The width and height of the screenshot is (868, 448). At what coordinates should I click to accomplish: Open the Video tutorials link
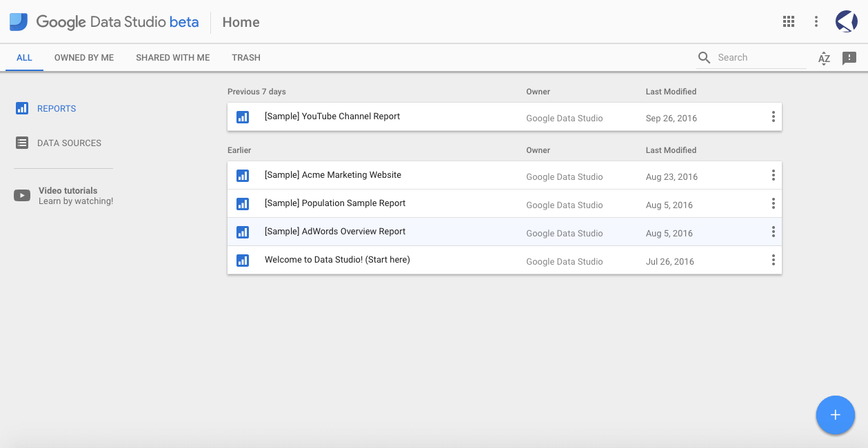coord(68,191)
